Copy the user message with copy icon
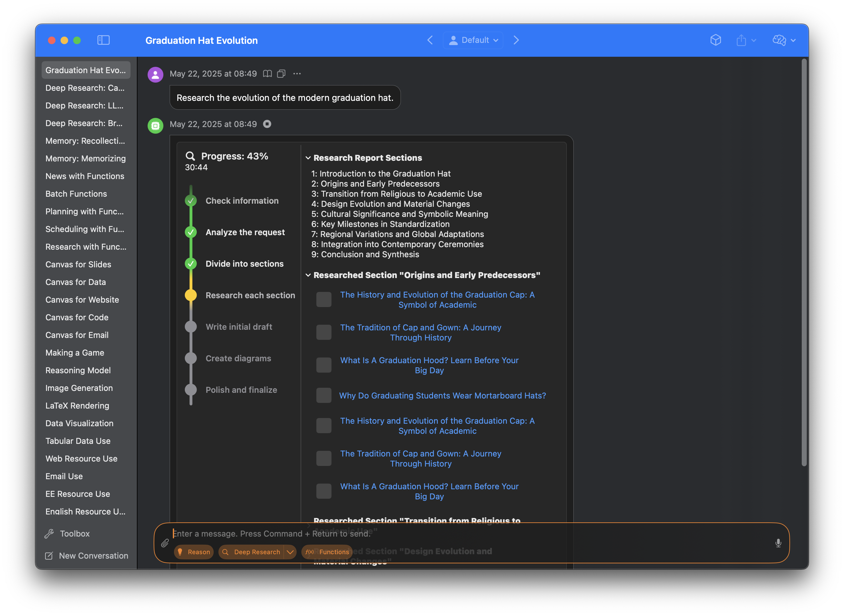This screenshot has width=844, height=616. (x=281, y=74)
